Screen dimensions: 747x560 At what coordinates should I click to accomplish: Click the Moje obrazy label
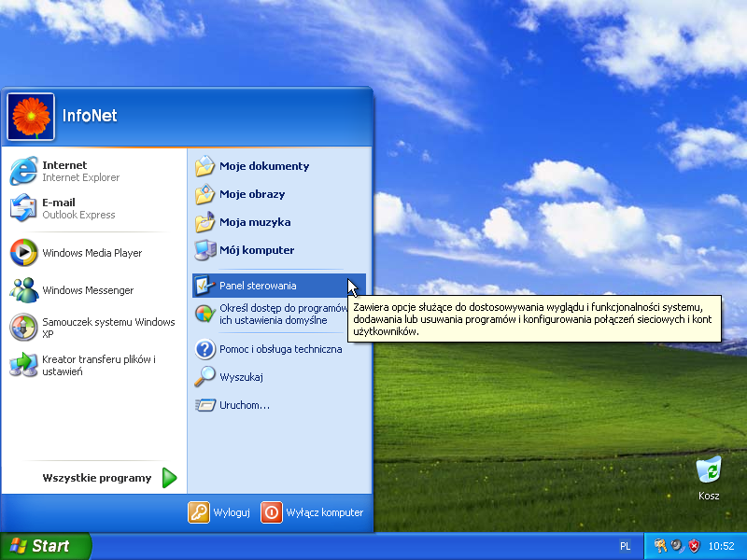252,194
